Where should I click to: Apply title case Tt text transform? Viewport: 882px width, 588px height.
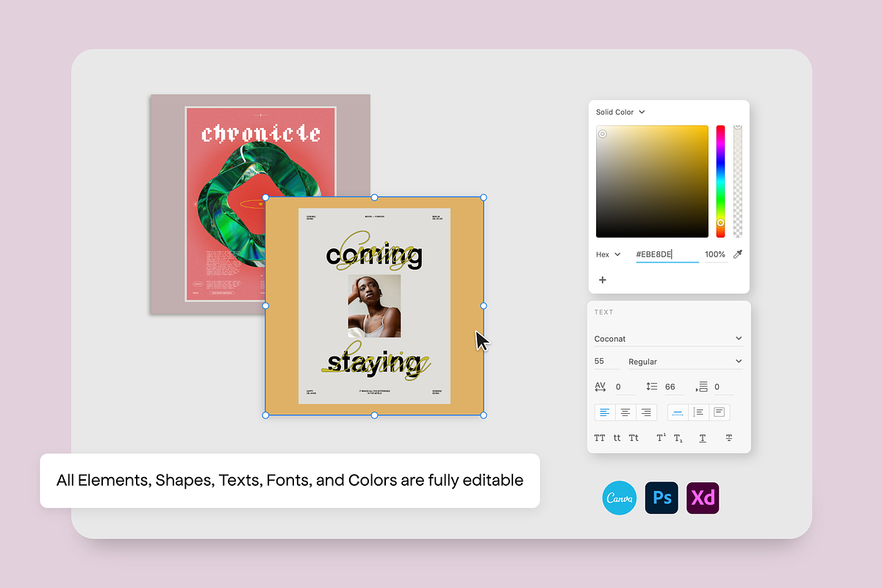click(634, 438)
